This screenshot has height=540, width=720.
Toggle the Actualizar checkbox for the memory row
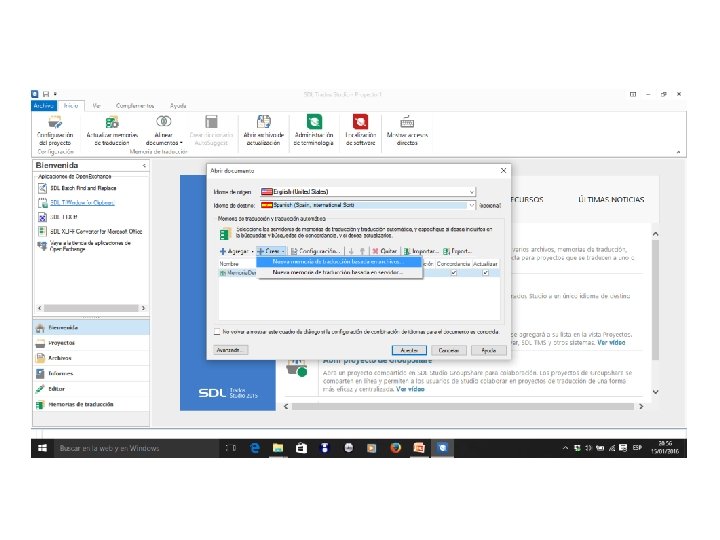pos(485,273)
